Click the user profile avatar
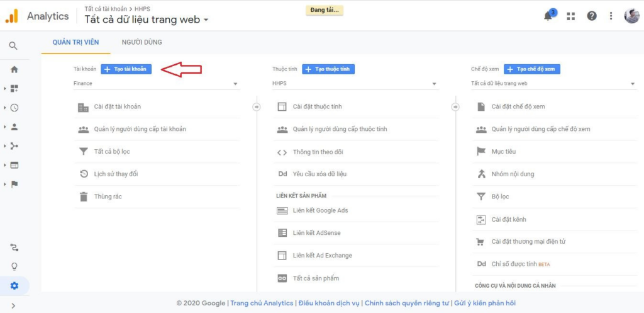The height and width of the screenshot is (313, 644). [x=631, y=16]
